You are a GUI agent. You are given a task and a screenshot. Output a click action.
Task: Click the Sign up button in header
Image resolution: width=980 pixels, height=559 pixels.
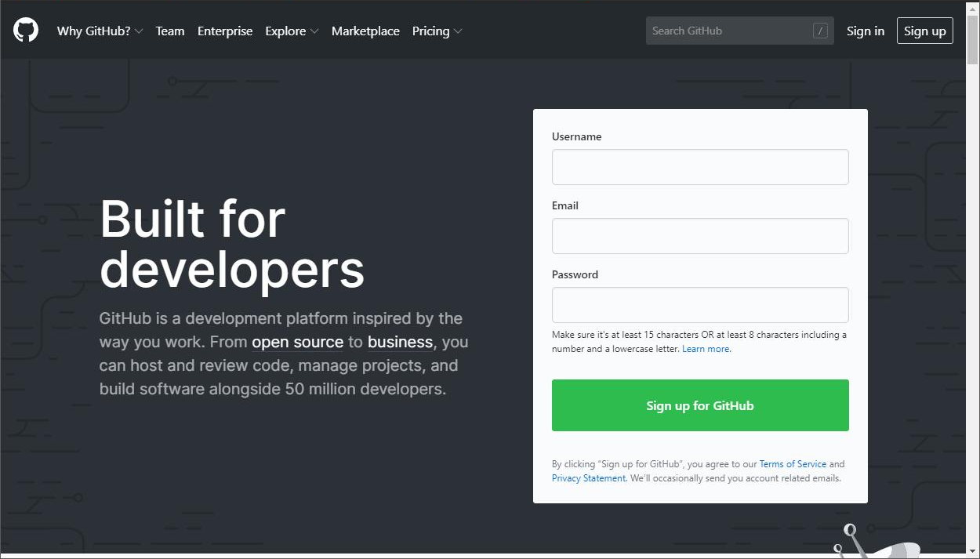925,31
